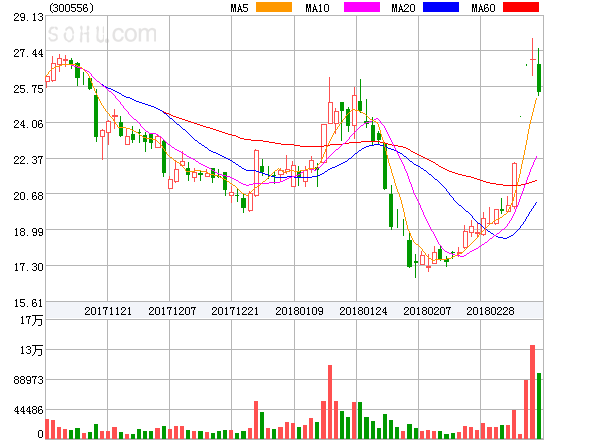Click the 22.37 price axis label

[x=28, y=160]
